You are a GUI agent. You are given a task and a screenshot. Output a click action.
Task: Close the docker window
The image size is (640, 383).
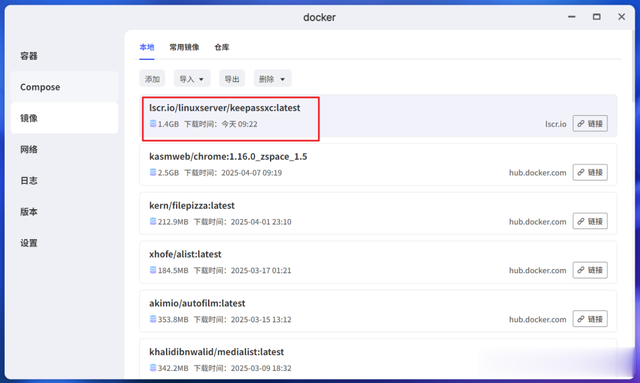pyautogui.click(x=621, y=17)
